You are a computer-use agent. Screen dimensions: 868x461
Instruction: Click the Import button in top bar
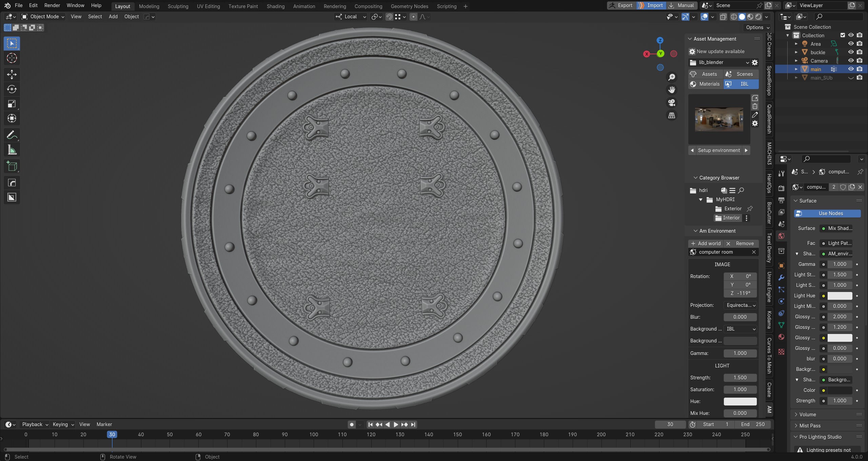(651, 5)
